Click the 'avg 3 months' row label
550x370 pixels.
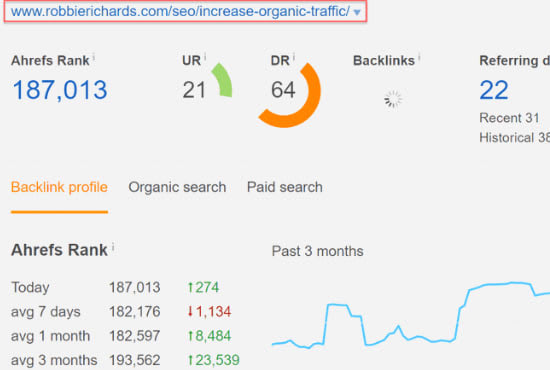[54, 360]
